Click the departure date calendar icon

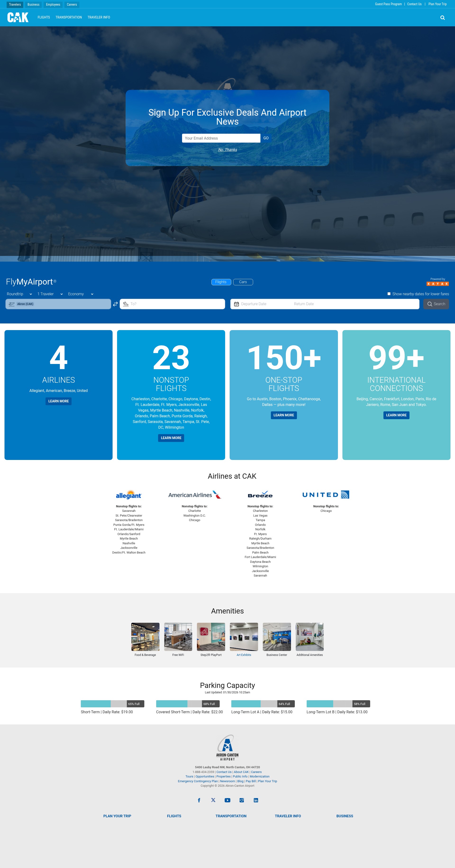click(x=237, y=304)
